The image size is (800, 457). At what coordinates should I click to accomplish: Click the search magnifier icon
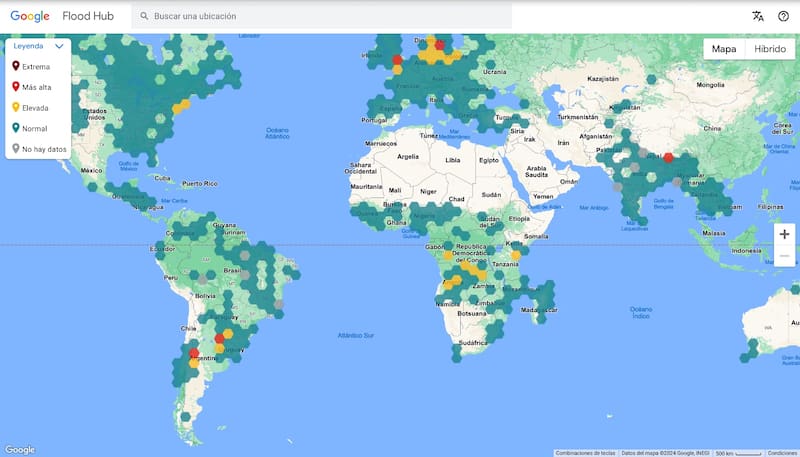[x=144, y=16]
